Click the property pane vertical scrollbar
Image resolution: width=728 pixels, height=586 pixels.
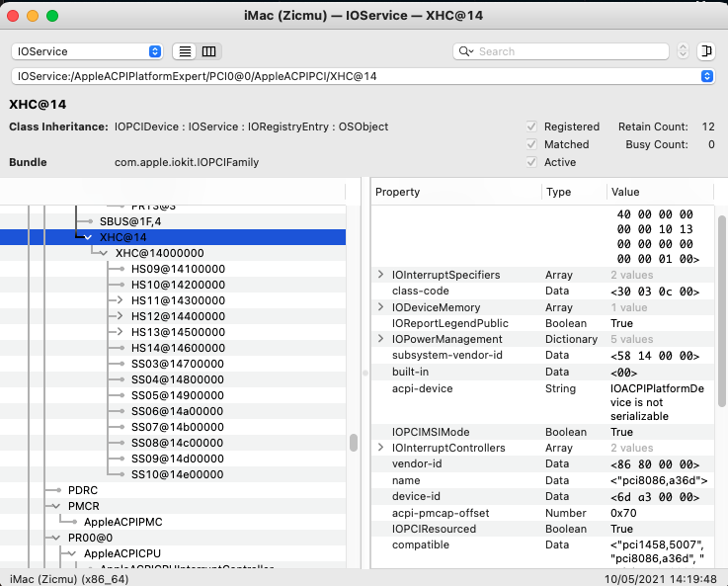722,311
